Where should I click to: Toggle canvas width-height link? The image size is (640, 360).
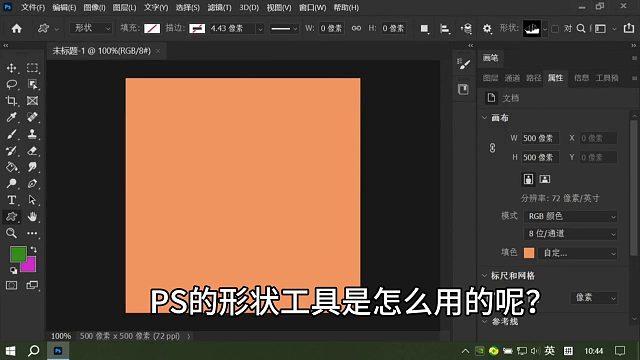pos(492,148)
